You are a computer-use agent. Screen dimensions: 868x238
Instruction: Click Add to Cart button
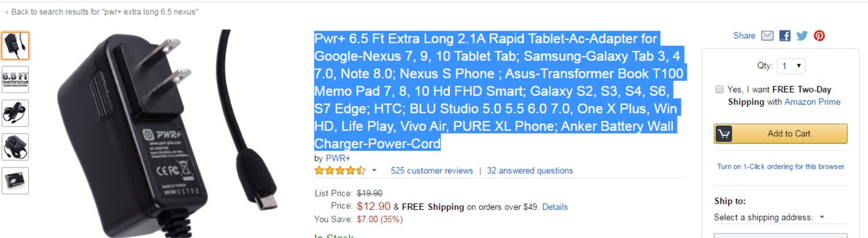(780, 134)
